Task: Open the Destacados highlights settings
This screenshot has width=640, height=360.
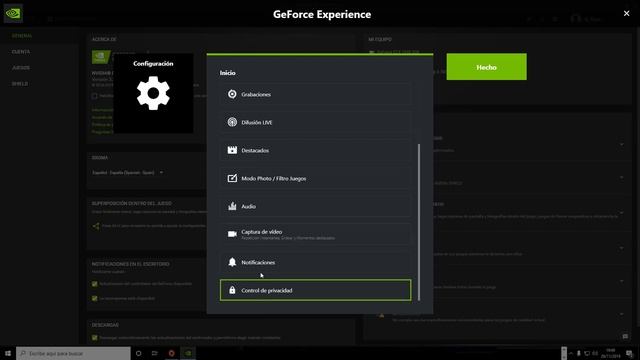Action: [316, 150]
